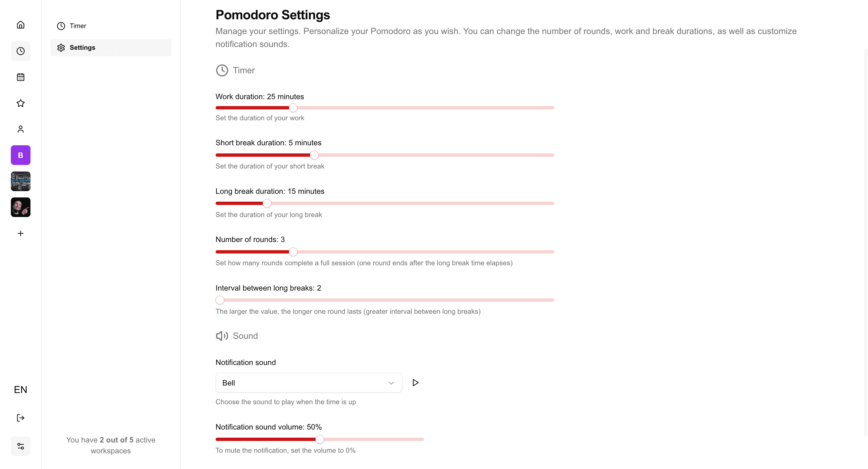Select the clock icon in the left sidebar
868x469 pixels.
pyautogui.click(x=20, y=51)
